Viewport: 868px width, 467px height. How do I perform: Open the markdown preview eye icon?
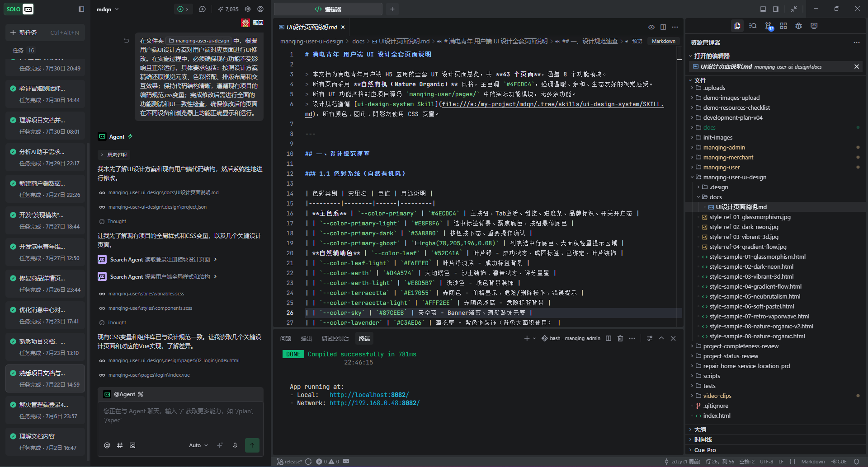[651, 27]
